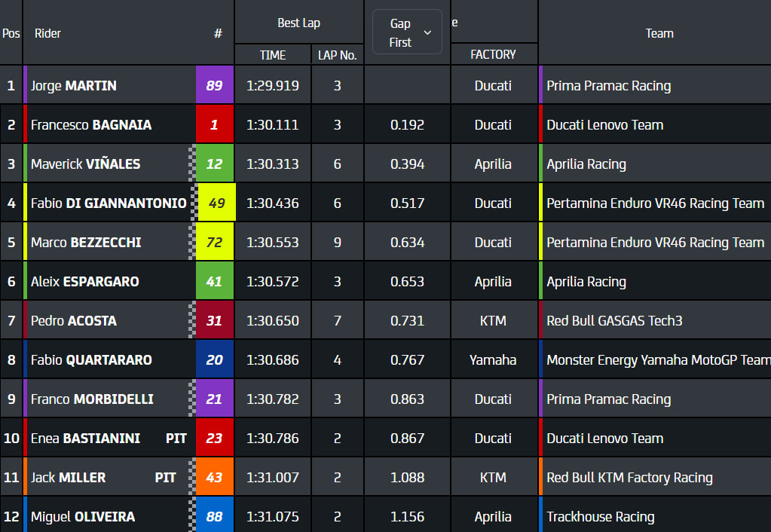Open rider Pedro Acosta's name link
The width and height of the screenshot is (771, 532).
(74, 321)
